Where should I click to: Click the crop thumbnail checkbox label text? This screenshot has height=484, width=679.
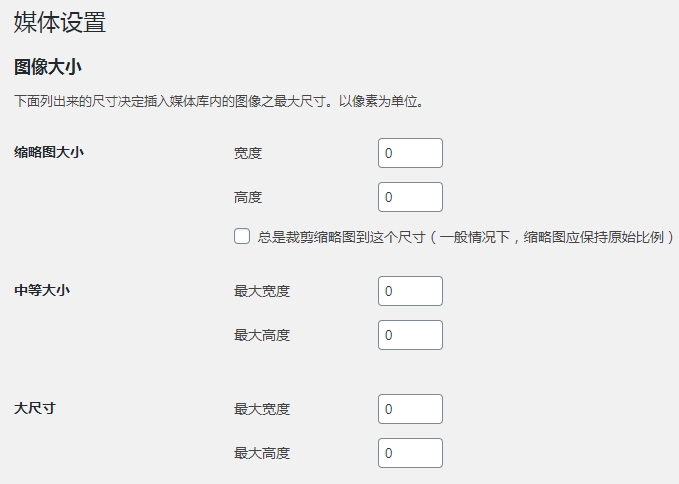point(465,237)
